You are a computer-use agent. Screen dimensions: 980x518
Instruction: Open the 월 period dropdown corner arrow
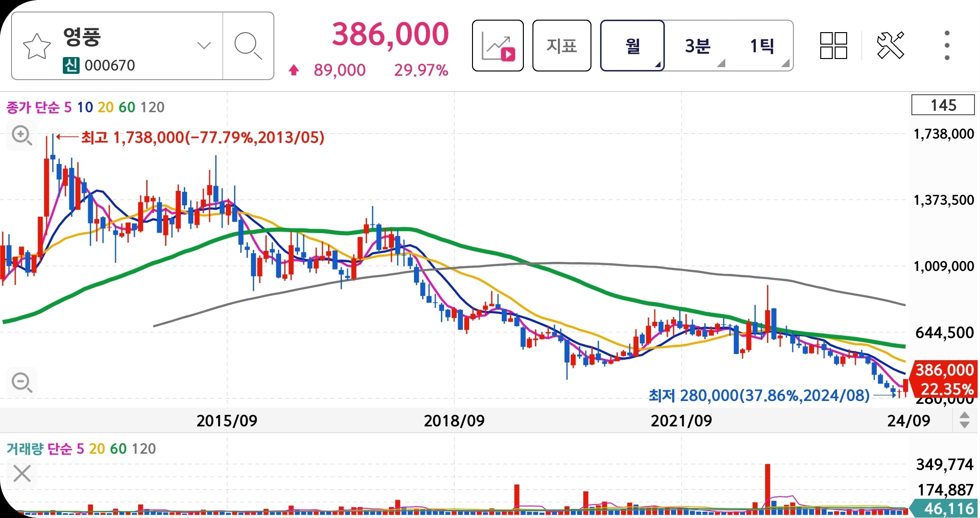[658, 64]
